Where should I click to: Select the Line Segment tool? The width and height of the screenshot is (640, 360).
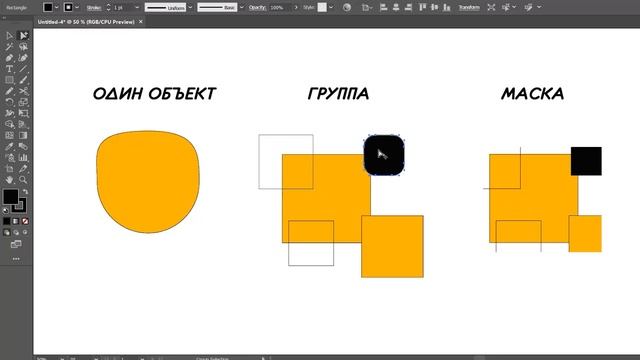pyautogui.click(x=23, y=69)
